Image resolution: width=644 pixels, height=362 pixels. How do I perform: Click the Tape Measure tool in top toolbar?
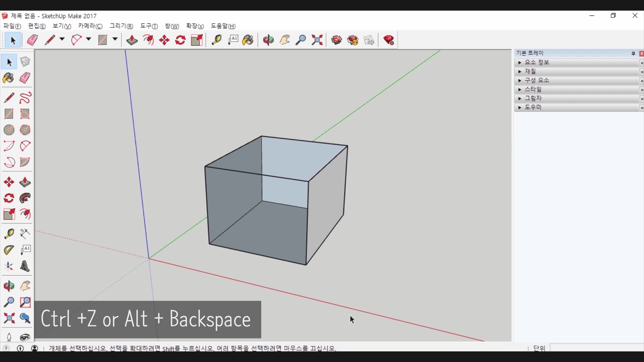pos(216,40)
